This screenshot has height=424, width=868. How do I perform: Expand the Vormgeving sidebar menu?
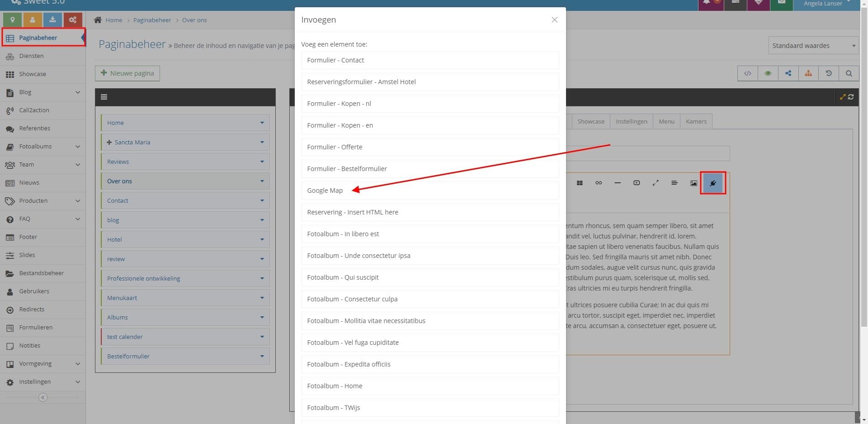(x=43, y=364)
